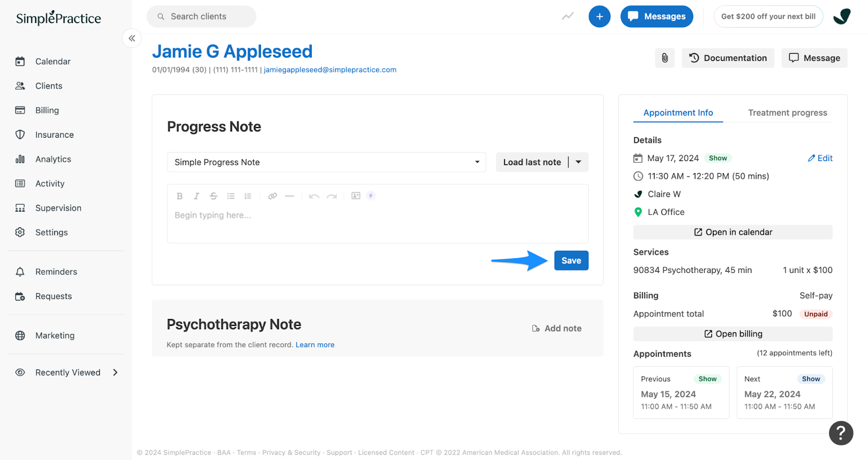The image size is (868, 460).
Task: Click the Search clients field
Action: [201, 16]
